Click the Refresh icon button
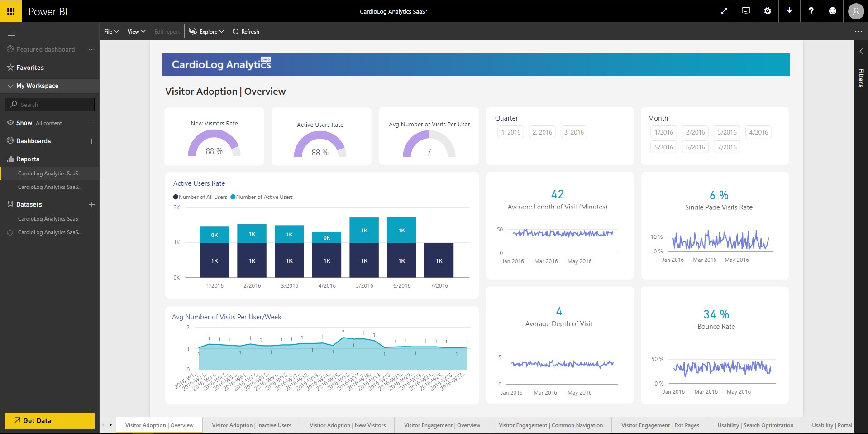 click(x=246, y=31)
